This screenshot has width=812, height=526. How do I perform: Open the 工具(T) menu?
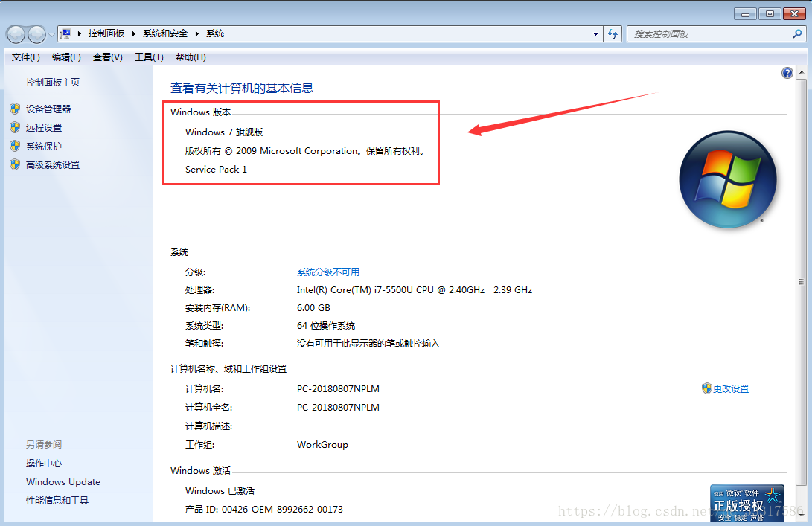pos(149,57)
